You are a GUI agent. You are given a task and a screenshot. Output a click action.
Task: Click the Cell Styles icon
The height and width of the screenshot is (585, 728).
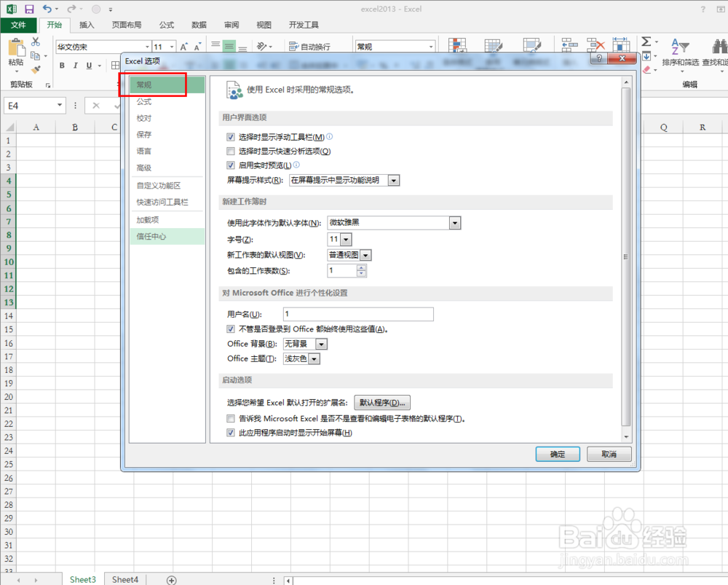[x=531, y=45]
